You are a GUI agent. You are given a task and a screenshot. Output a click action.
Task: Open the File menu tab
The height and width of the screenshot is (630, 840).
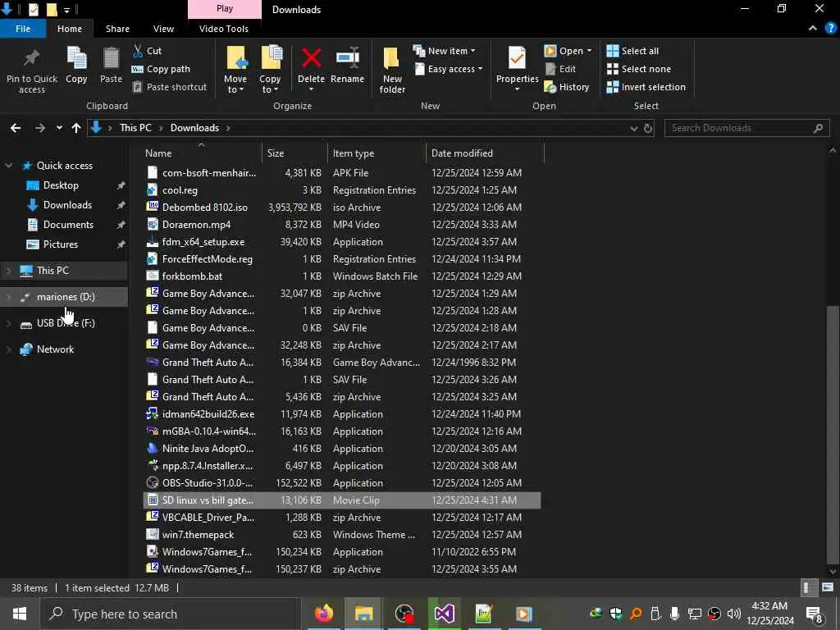(x=23, y=29)
